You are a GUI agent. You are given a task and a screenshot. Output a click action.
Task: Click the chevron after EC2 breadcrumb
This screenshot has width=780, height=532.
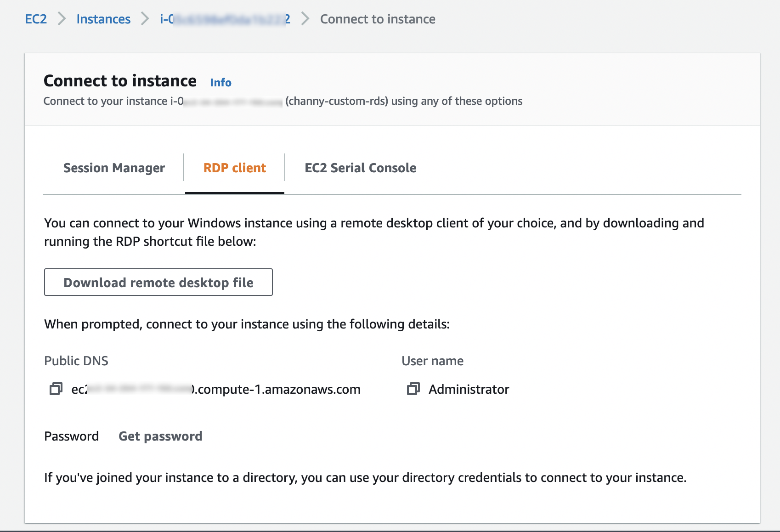pyautogui.click(x=62, y=19)
